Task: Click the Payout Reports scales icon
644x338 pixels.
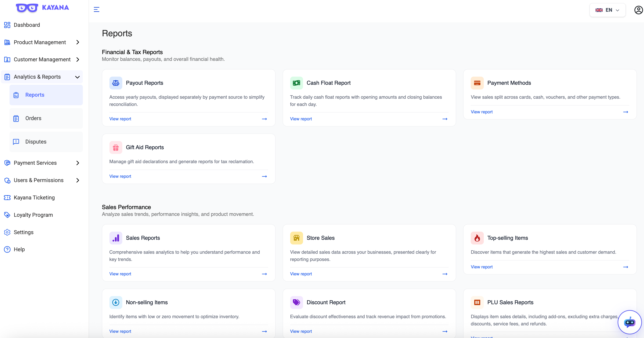Action: pos(116,83)
